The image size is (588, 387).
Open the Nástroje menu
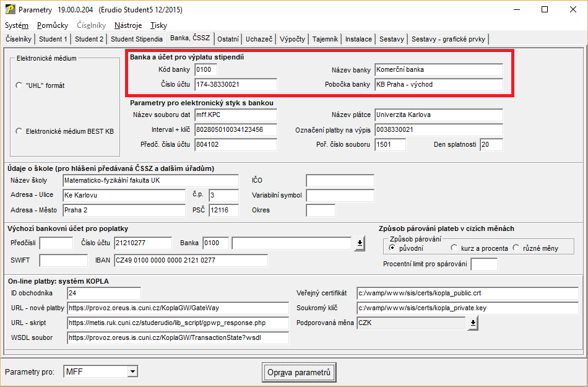(128, 25)
